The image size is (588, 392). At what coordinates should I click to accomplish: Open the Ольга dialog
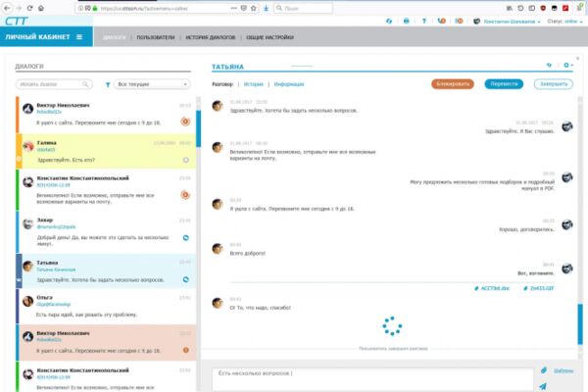[107, 306]
